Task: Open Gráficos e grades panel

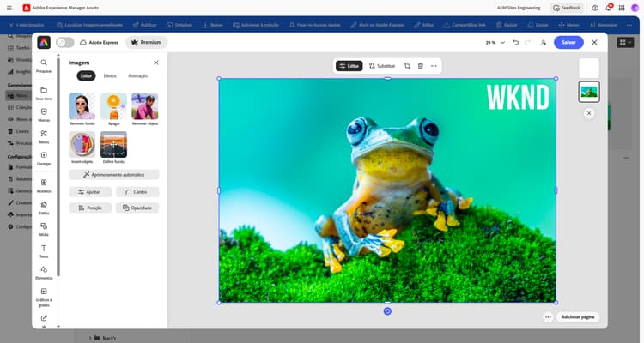Action: (44, 297)
